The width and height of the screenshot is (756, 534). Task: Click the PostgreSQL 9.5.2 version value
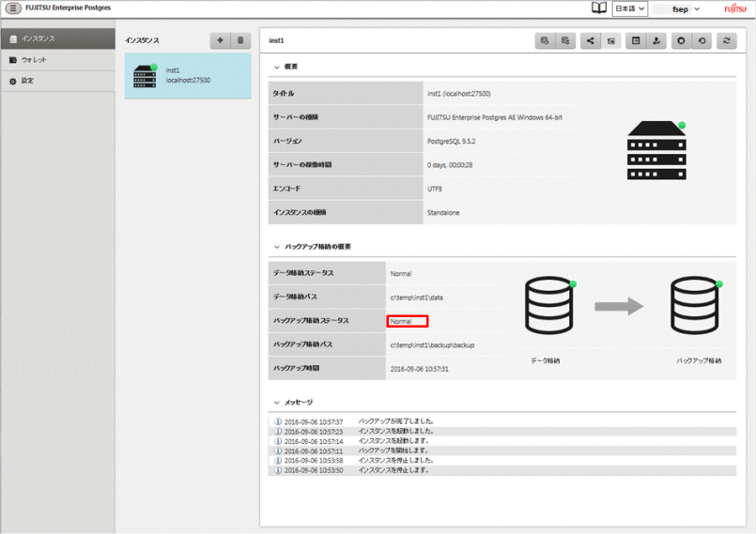(x=452, y=141)
